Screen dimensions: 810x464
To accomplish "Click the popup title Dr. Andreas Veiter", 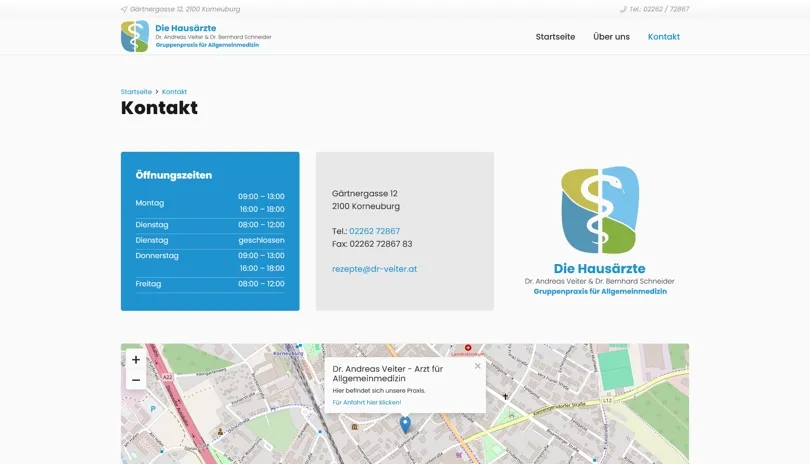I will [x=387, y=374].
